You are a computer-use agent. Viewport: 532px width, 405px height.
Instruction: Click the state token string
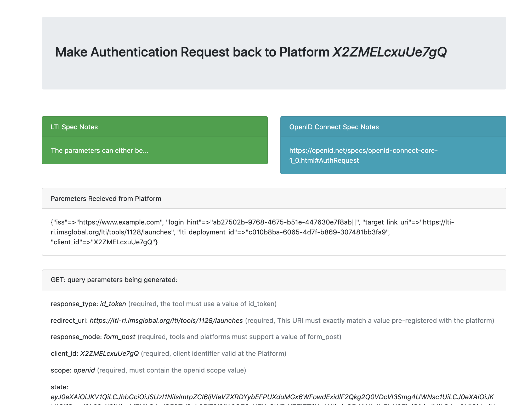pyautogui.click(x=272, y=397)
